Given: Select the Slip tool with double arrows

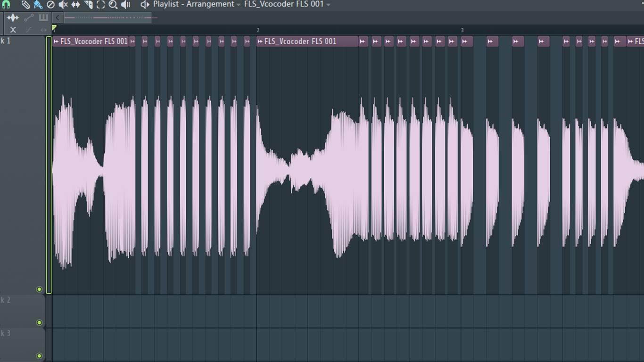Looking at the screenshot, I should [x=75, y=5].
